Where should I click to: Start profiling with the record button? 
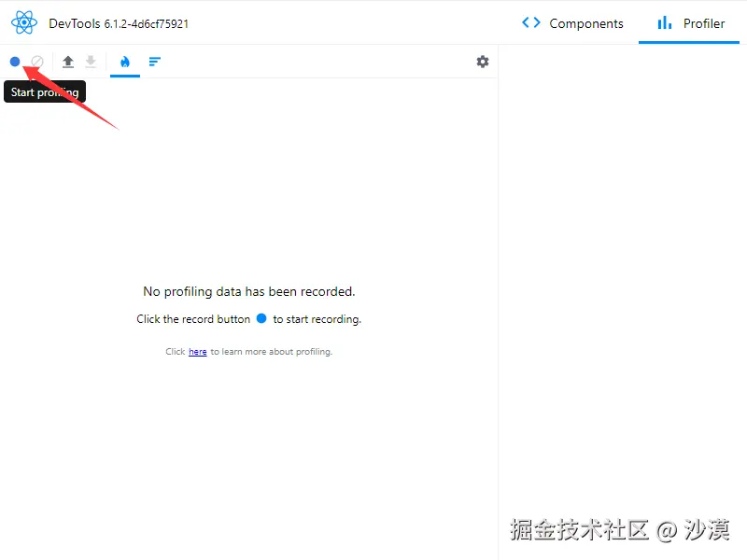coord(15,62)
